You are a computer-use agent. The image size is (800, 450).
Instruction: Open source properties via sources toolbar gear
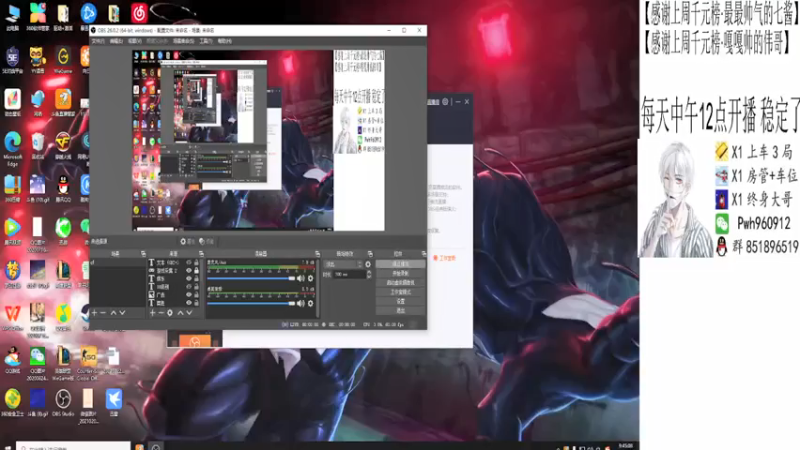pos(170,313)
